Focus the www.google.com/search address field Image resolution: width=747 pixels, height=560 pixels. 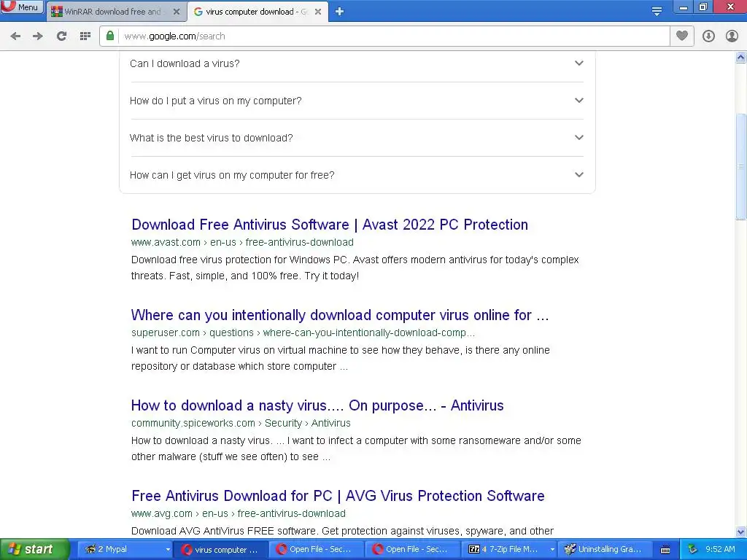(x=395, y=36)
